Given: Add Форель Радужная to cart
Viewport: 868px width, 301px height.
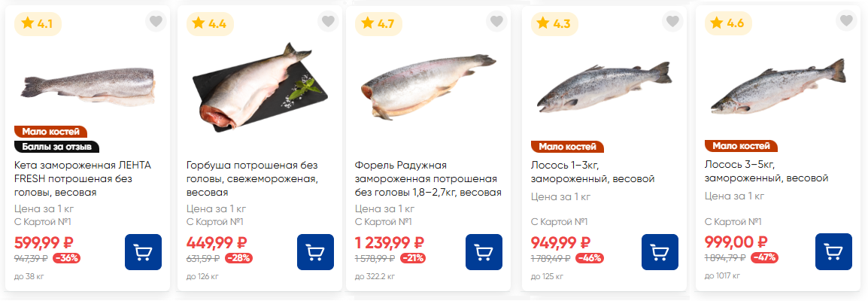Looking at the screenshot, I should point(484,252).
